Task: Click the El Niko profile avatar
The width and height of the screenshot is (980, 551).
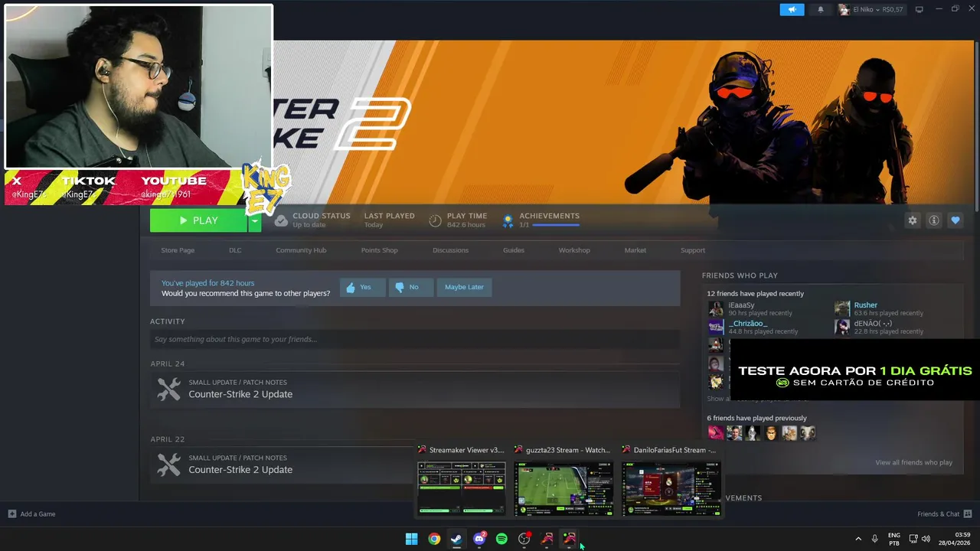Action: 844,10
